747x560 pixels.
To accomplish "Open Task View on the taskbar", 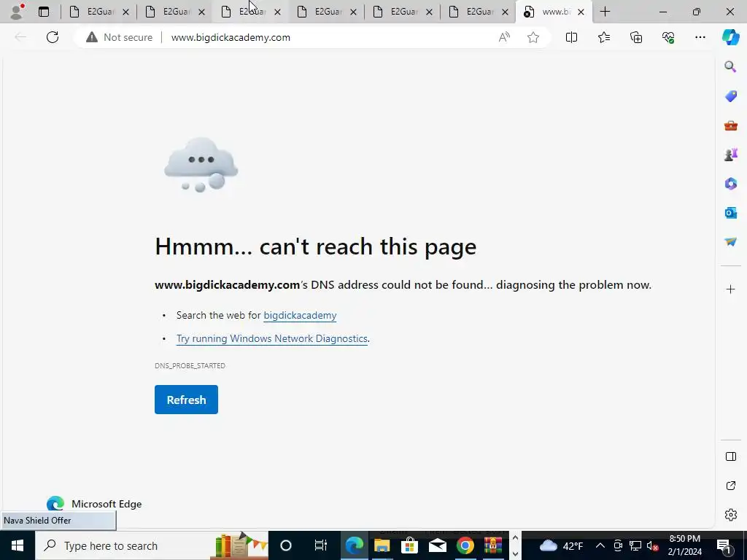I will tap(321, 545).
